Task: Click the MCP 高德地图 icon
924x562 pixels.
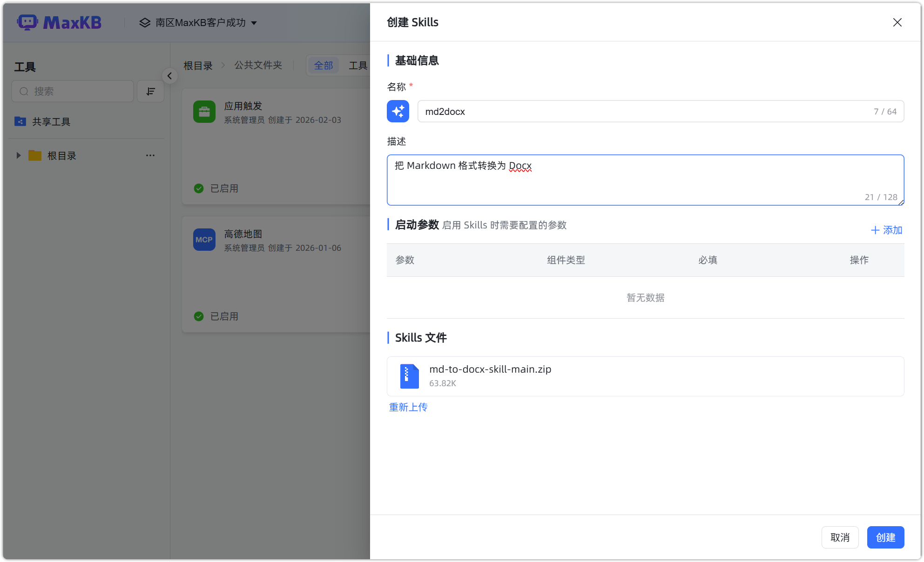Action: point(204,240)
